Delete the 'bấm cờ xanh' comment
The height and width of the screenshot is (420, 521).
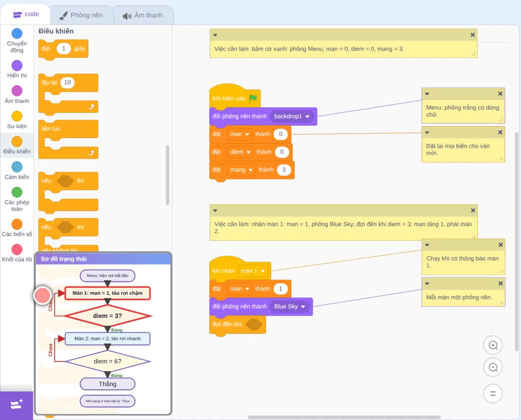click(x=473, y=35)
